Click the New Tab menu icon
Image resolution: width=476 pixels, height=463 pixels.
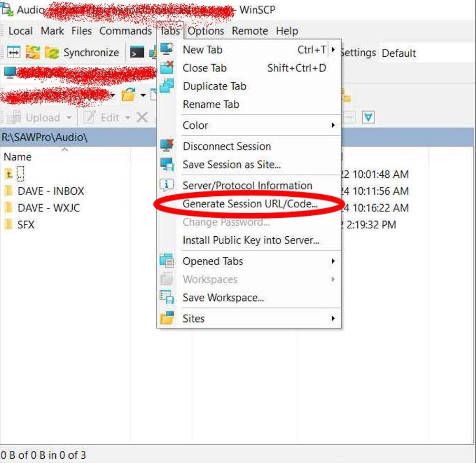click(x=167, y=49)
